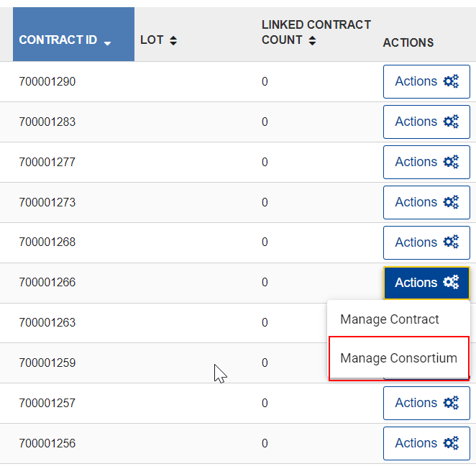Collapse the active Actions menu for 700001266

click(426, 283)
